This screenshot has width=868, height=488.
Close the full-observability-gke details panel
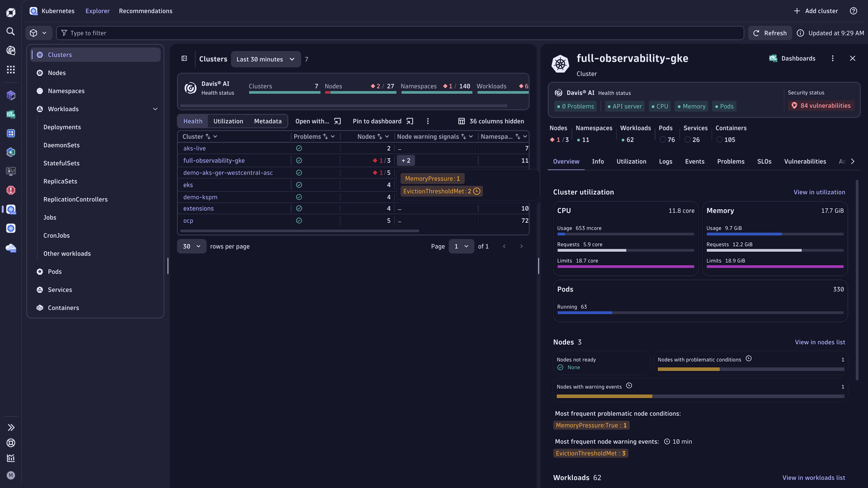point(853,58)
